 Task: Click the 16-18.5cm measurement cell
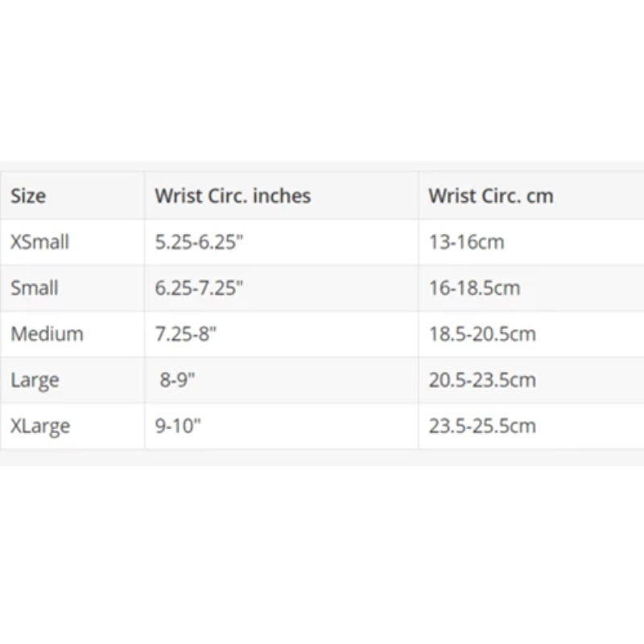[474, 287]
